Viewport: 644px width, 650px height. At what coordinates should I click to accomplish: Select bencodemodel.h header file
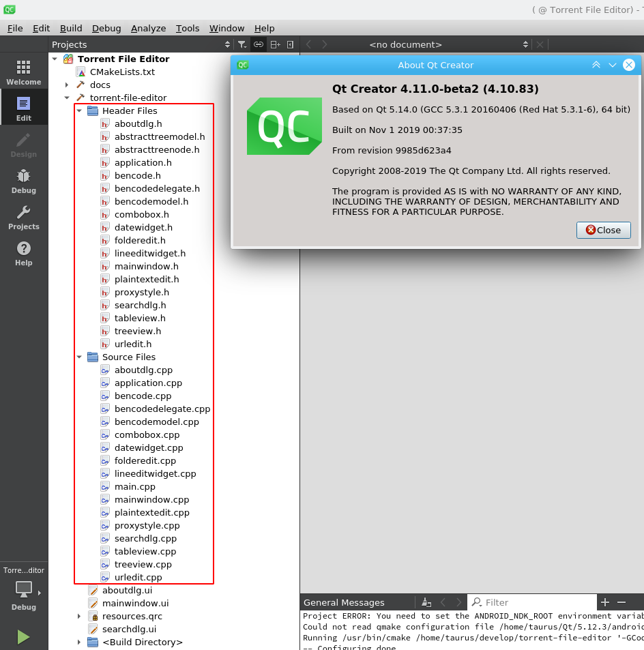click(151, 201)
